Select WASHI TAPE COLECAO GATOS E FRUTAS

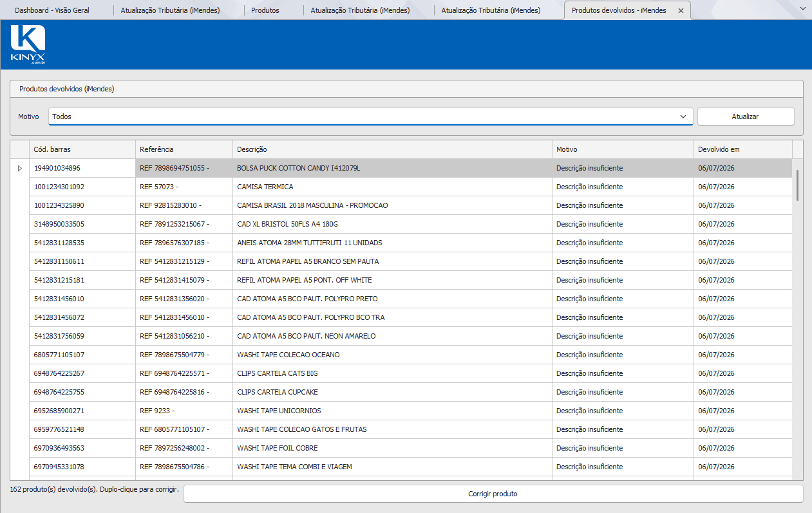(x=401, y=429)
